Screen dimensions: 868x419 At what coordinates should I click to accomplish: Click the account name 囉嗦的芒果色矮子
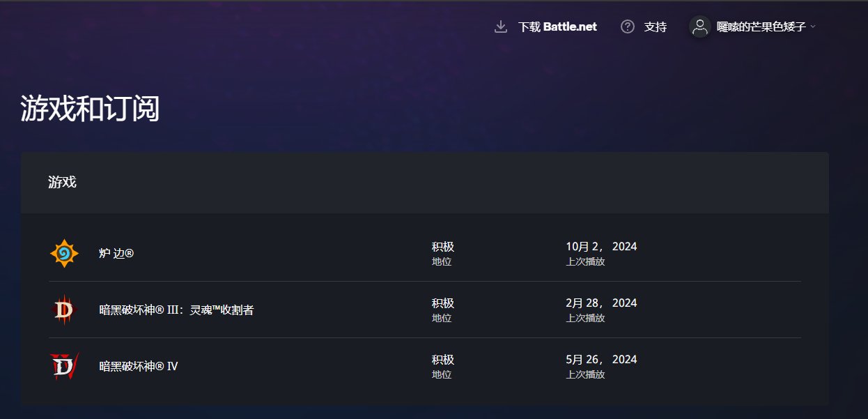[x=761, y=27]
